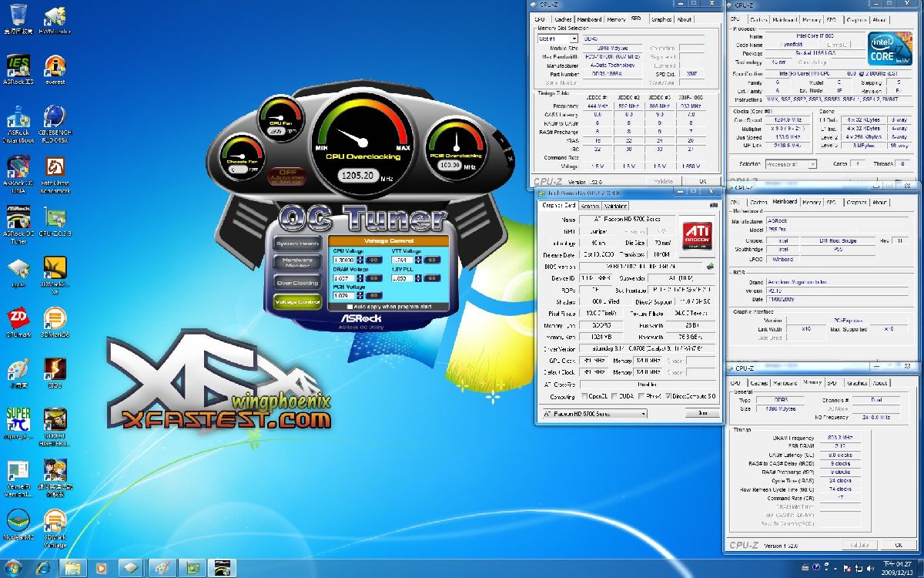Launch the ASRock OC Tuner desktop shortcut
This screenshot has width=924, height=578.
pyautogui.click(x=18, y=224)
